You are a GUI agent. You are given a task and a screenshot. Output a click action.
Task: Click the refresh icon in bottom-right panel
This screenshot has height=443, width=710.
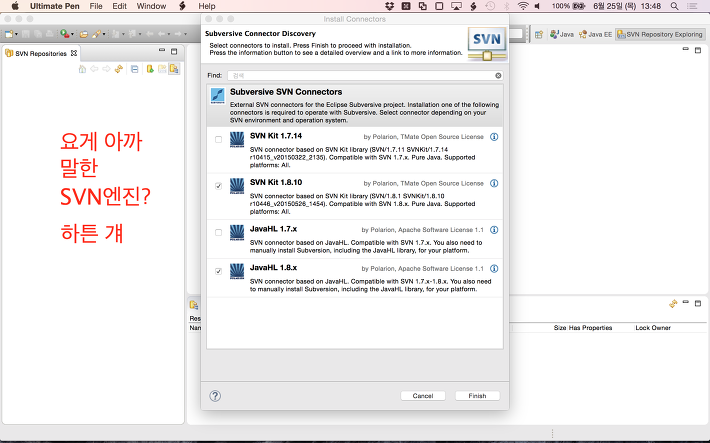[673, 303]
